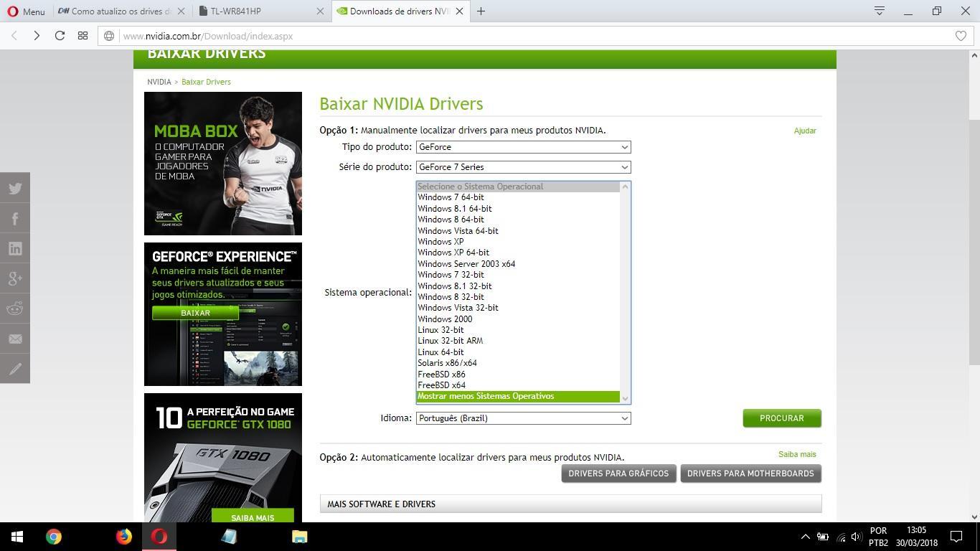The width and height of the screenshot is (980, 551).
Task: Click the NVIDIA breadcrumb link
Action: pos(159,82)
